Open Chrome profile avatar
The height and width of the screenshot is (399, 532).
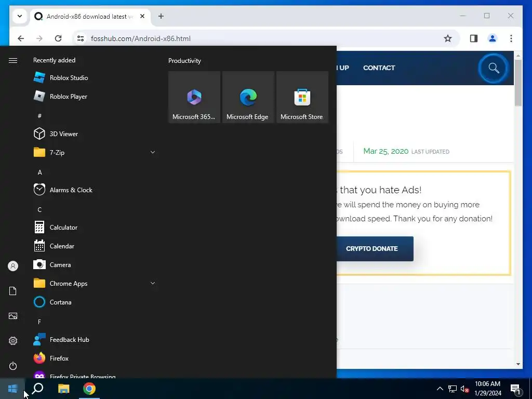[493, 38]
